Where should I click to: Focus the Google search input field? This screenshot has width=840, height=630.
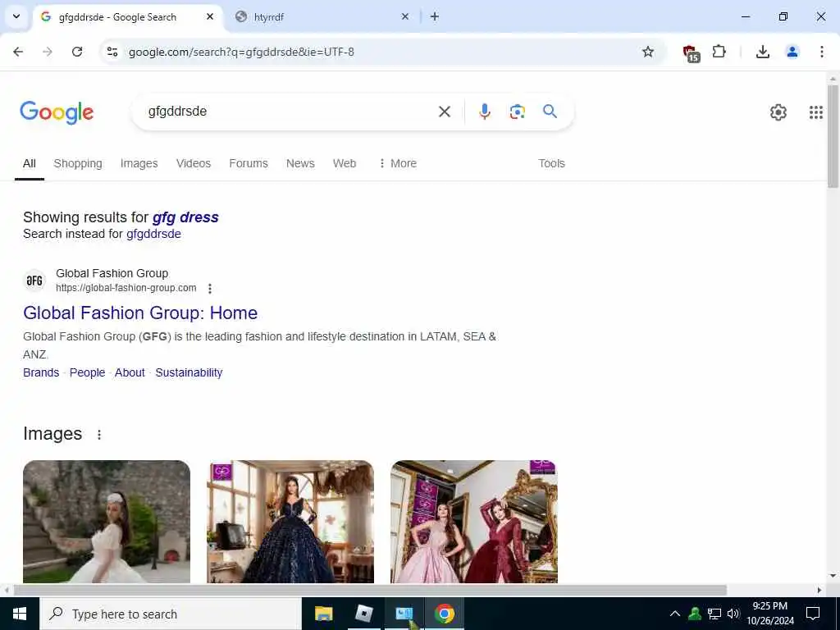click(290, 112)
